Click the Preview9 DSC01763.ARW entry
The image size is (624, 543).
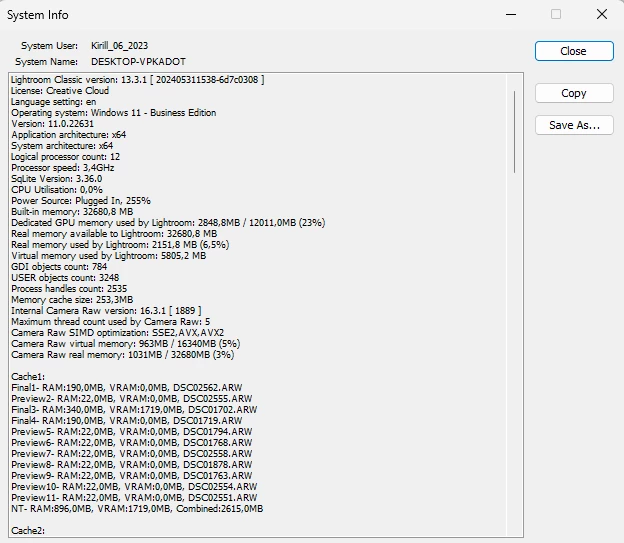(132, 476)
